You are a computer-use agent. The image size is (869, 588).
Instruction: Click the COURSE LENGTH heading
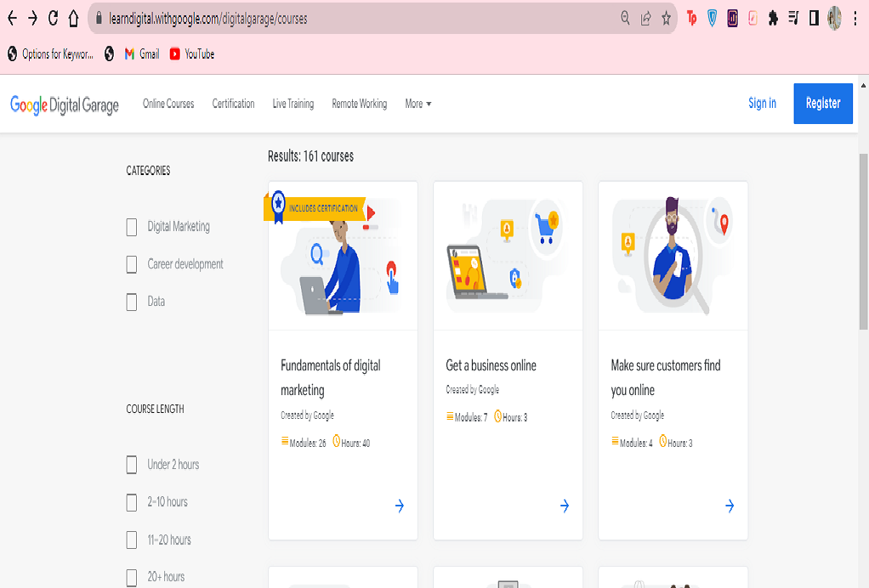click(155, 410)
